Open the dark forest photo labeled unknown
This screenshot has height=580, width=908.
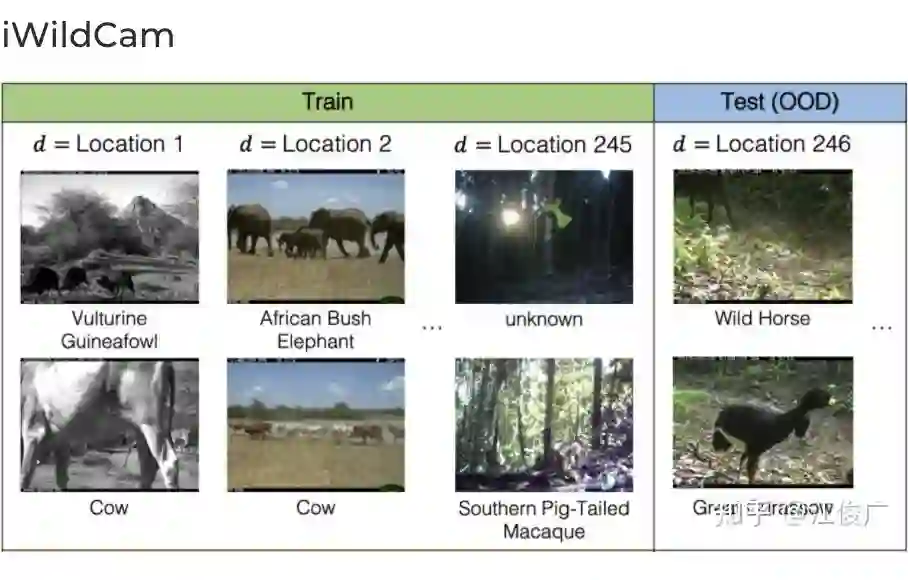[x=544, y=236]
